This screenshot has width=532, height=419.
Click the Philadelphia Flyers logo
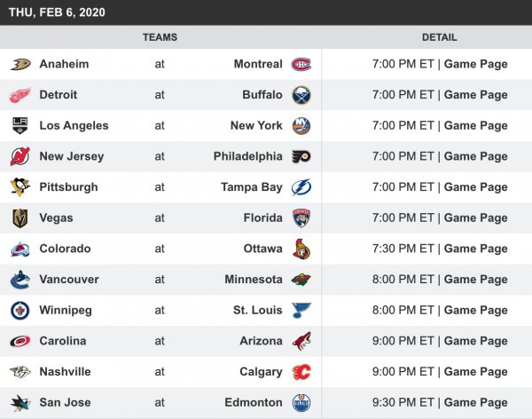[301, 156]
